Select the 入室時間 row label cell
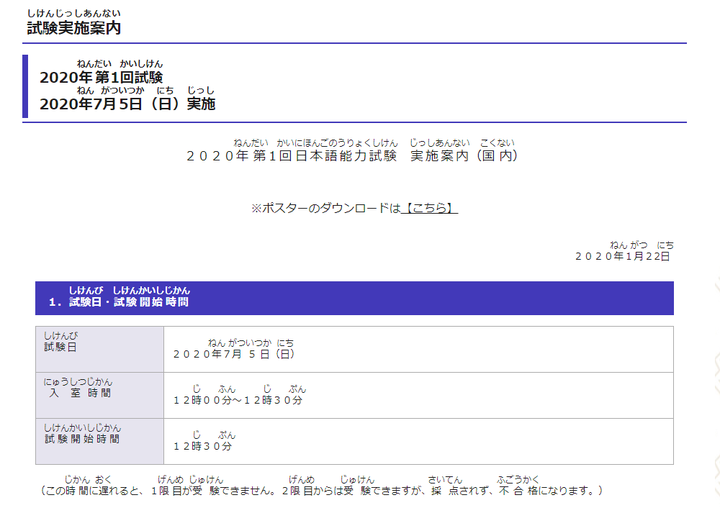Image resolution: width=720 pixels, height=531 pixels. (x=100, y=395)
